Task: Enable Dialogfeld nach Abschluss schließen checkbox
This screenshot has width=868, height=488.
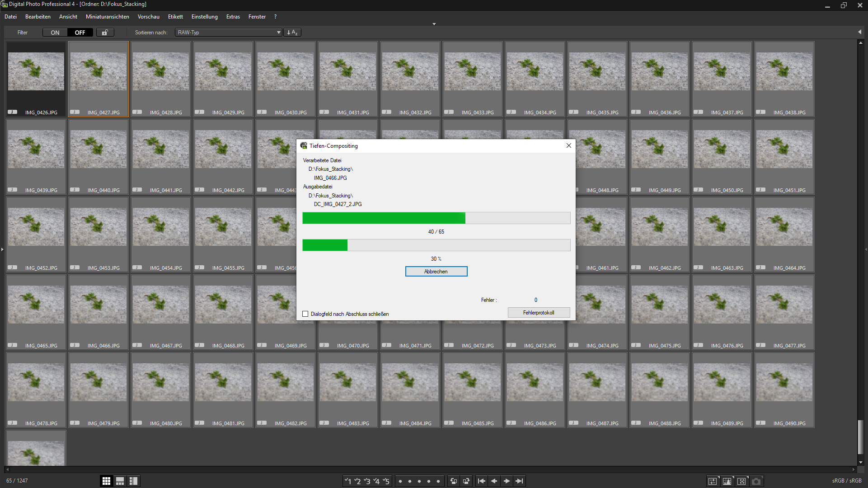Action: pos(305,314)
